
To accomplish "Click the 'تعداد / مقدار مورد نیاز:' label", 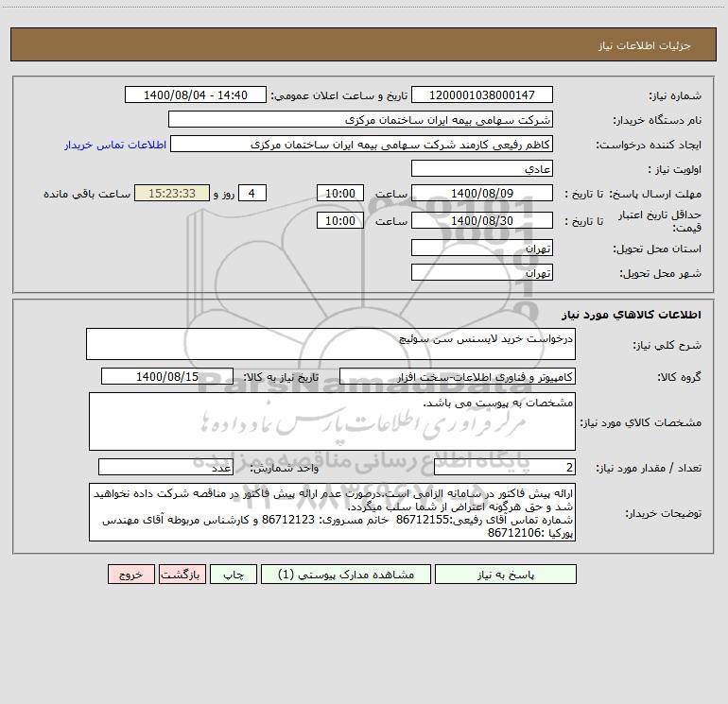I will click(649, 469).
